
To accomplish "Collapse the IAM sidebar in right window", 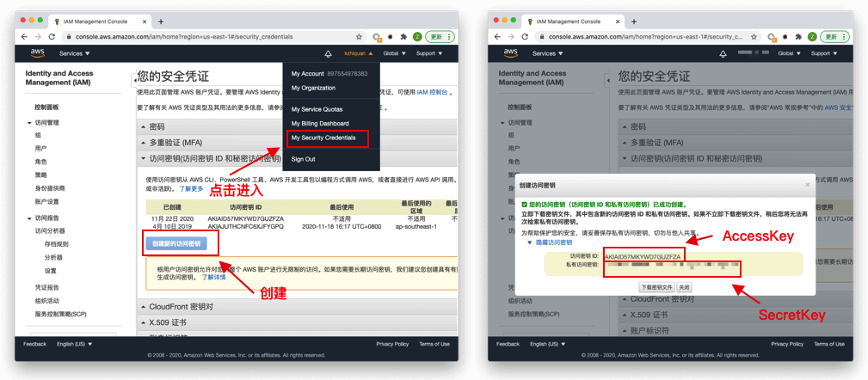I will pos(606,80).
